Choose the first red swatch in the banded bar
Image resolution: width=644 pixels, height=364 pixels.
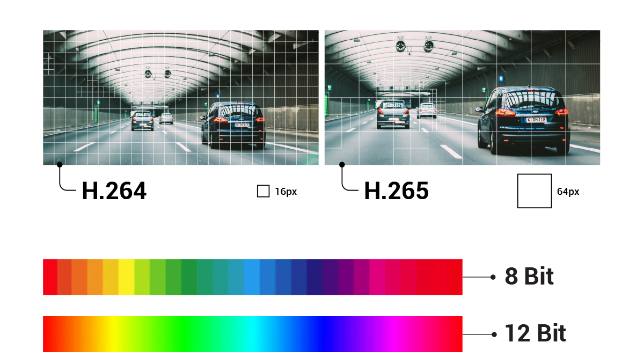pyautogui.click(x=50, y=277)
